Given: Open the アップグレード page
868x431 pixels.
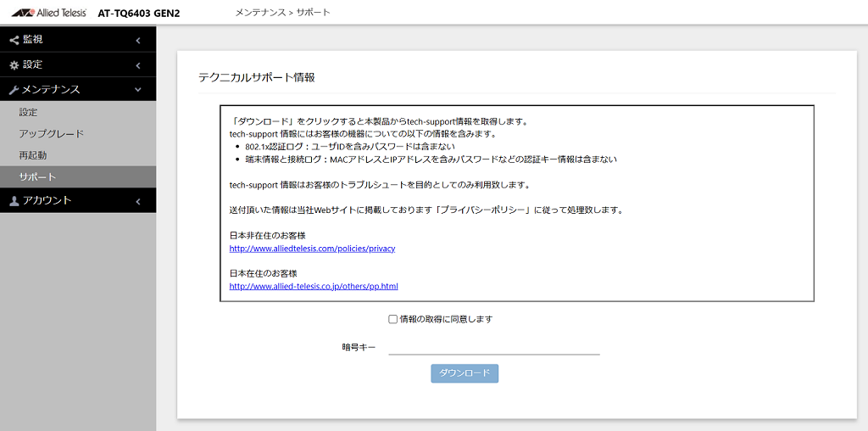Looking at the screenshot, I should (51, 134).
